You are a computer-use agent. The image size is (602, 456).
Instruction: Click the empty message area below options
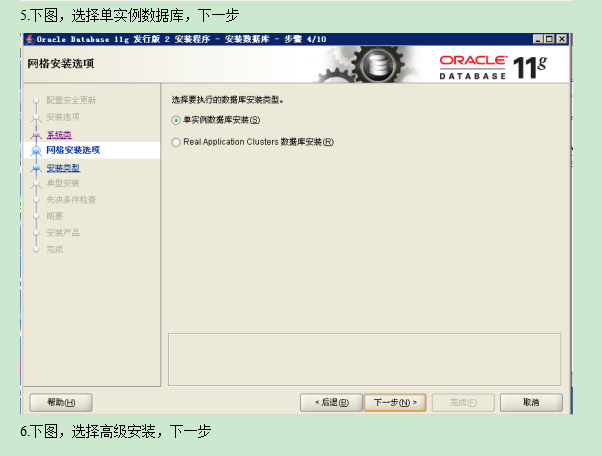tap(364, 359)
